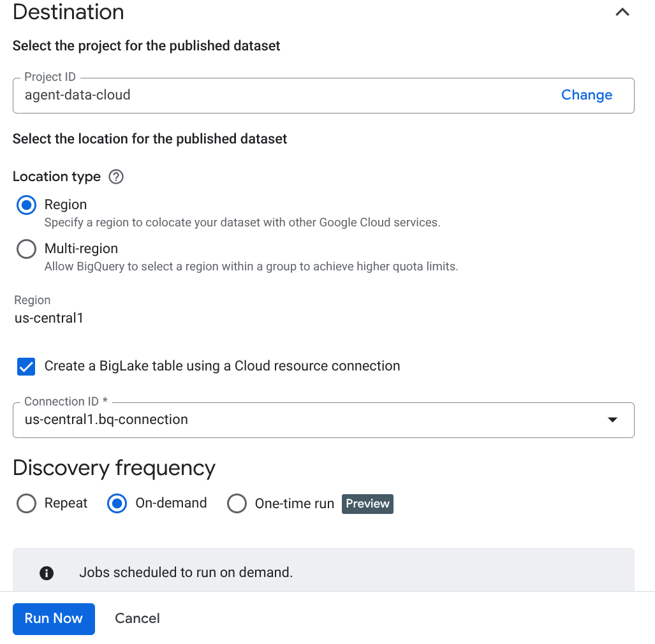Click 'Select the project for the published dataset'
The width and height of the screenshot is (655, 644).
[x=146, y=46]
